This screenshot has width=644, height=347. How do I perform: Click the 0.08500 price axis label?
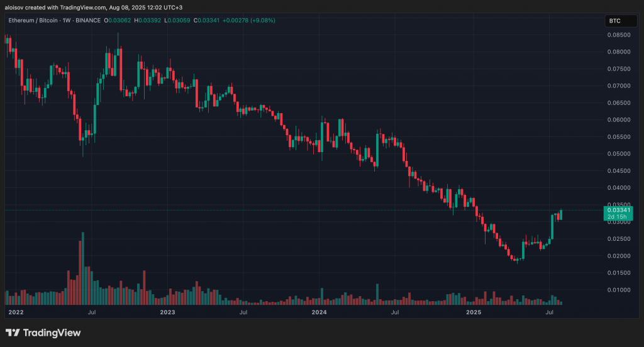click(x=619, y=35)
